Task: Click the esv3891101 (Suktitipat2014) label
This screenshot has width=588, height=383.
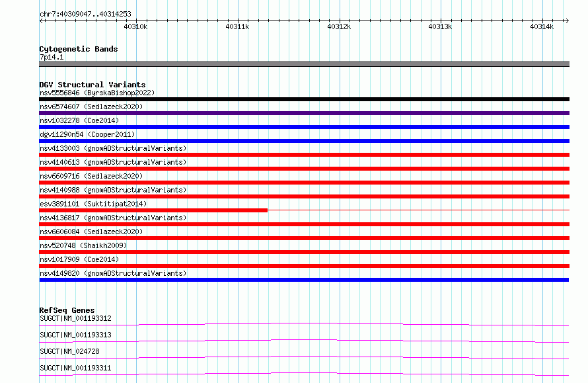Action: (x=93, y=204)
